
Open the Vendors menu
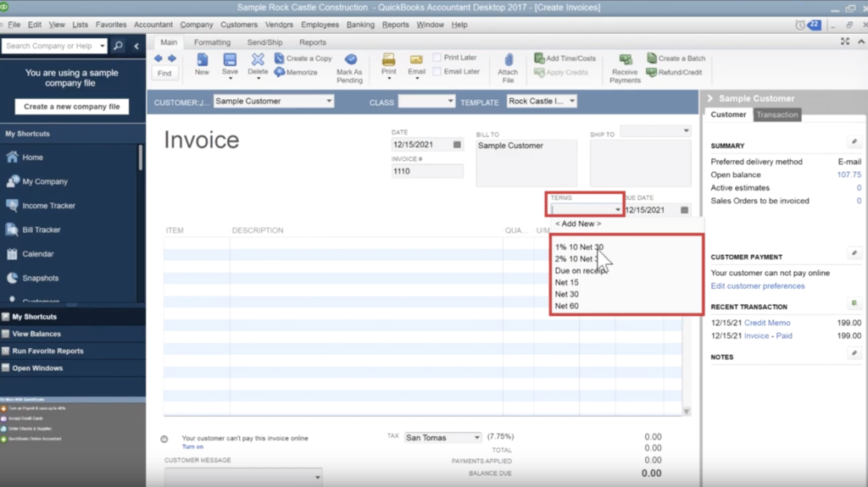point(279,25)
